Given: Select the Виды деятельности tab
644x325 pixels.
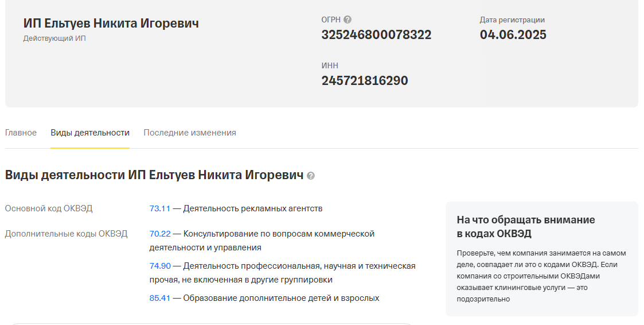Looking at the screenshot, I should tap(90, 133).
